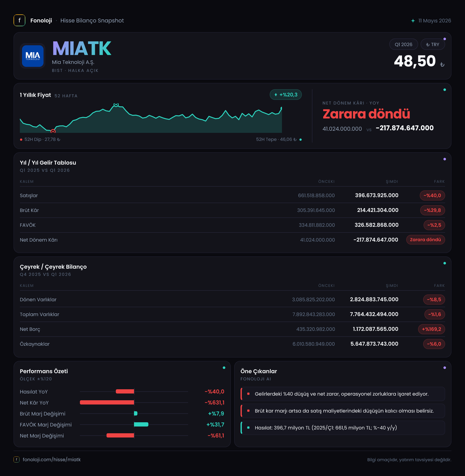Viewport: 465px width, 476px height.
Task: Click the FAVÖK current value 326.582.868.000
Action: [376, 225]
